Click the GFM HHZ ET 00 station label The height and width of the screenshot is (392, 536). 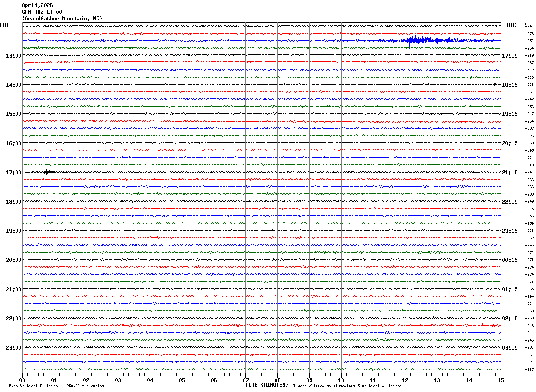[x=42, y=12]
